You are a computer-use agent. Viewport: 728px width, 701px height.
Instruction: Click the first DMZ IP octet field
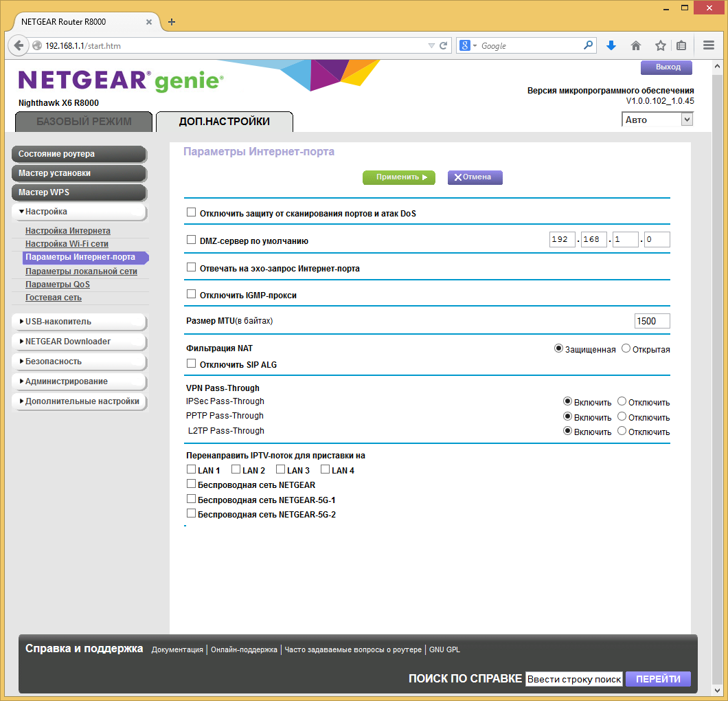point(562,239)
